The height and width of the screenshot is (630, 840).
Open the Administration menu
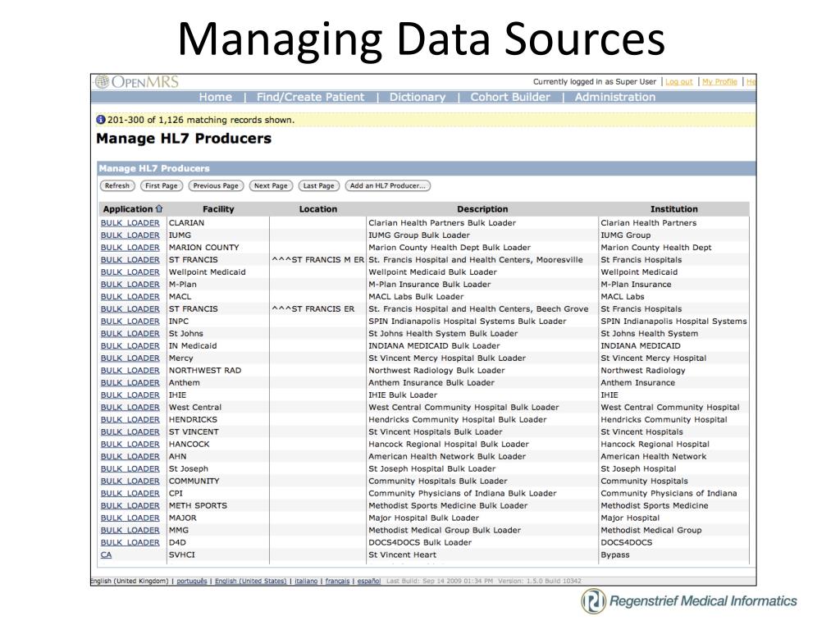coord(615,97)
